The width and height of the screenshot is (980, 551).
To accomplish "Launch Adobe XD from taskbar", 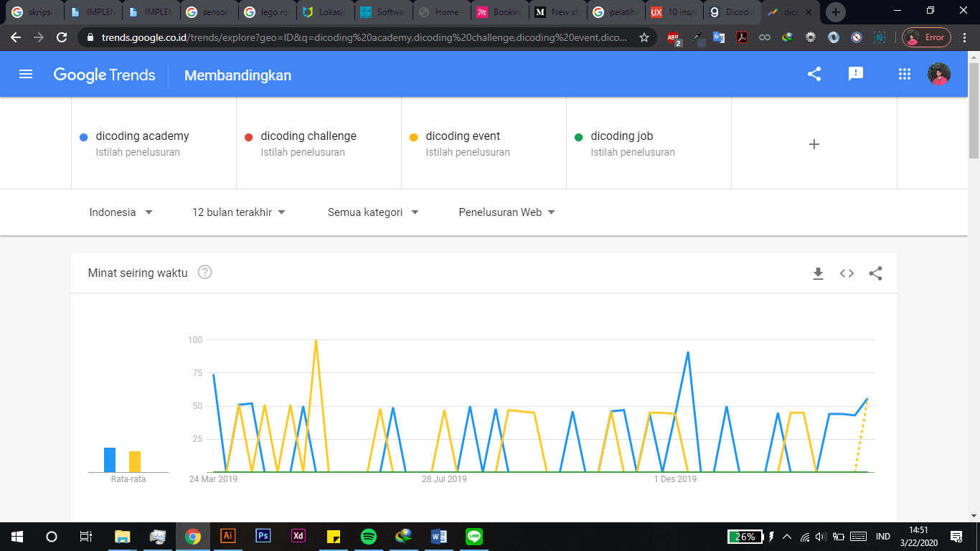I will [x=298, y=536].
